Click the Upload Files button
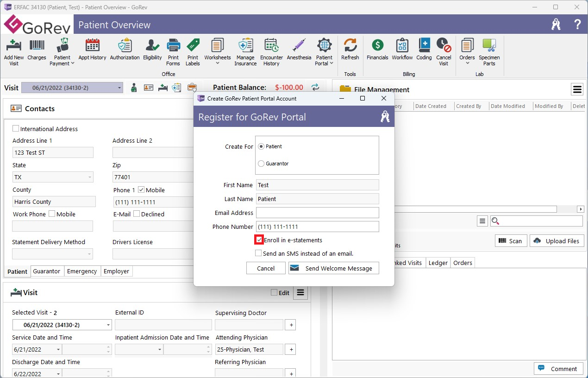This screenshot has height=378, width=588. coord(557,241)
